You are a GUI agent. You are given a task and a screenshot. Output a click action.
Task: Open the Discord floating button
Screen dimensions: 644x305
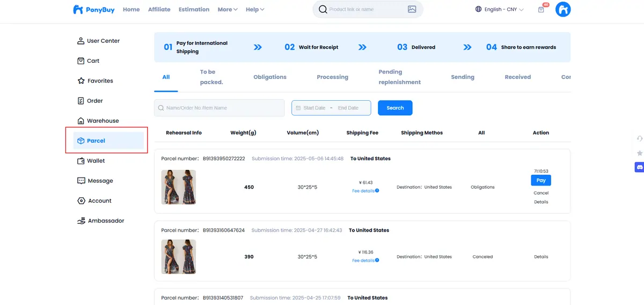point(639,167)
